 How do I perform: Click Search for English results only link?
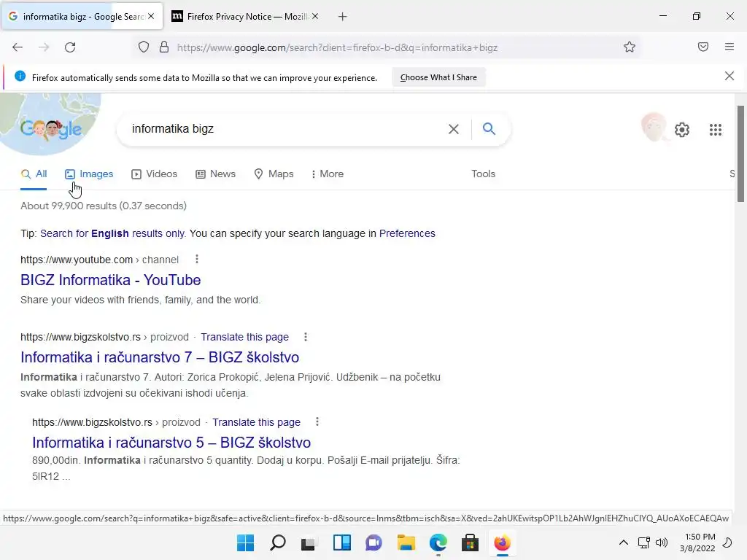coord(112,233)
